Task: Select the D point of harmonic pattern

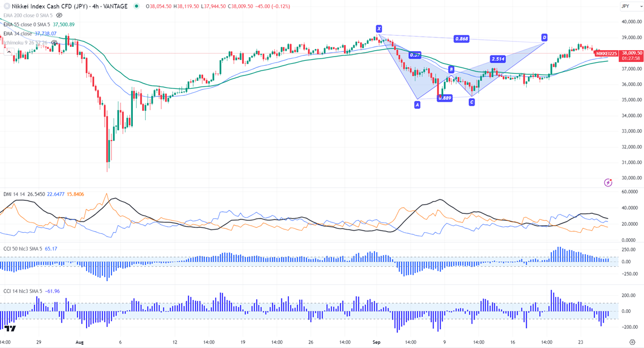Action: 544,37
